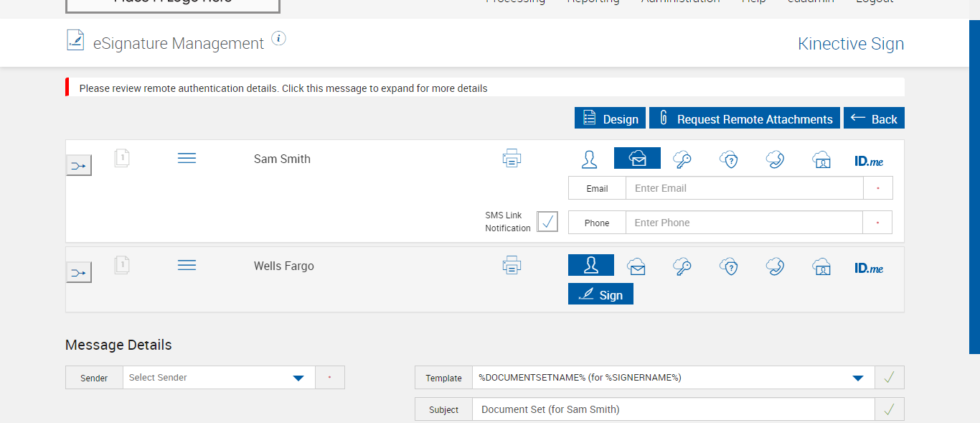Click the Subject input field

pos(673,409)
